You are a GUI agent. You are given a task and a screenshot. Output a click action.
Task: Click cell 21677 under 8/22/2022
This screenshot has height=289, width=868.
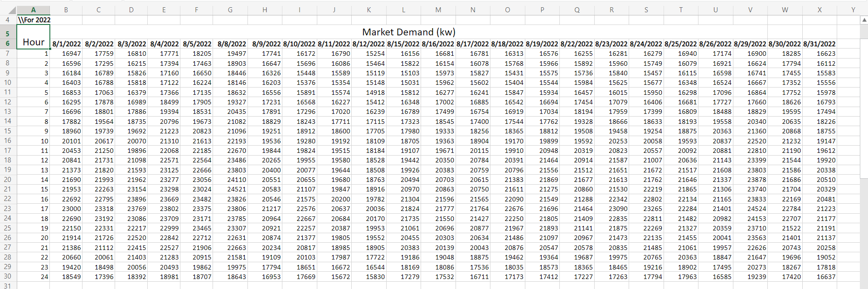click(x=577, y=180)
